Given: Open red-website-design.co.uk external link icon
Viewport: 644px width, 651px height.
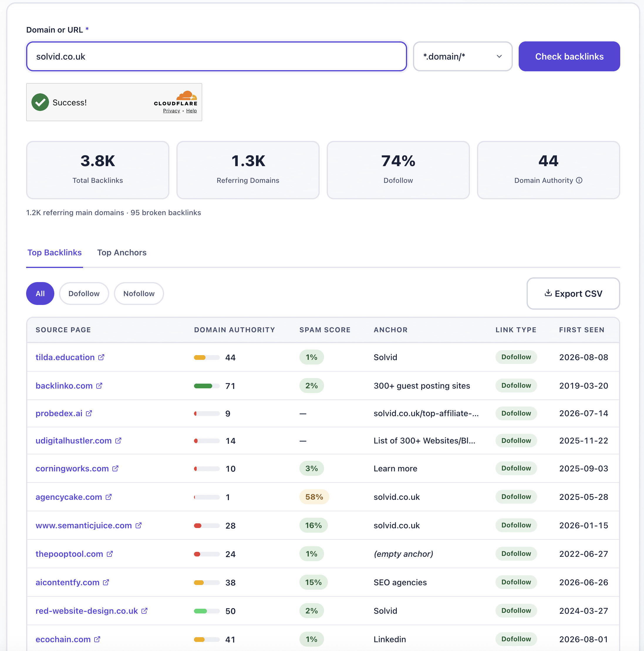Looking at the screenshot, I should point(145,610).
